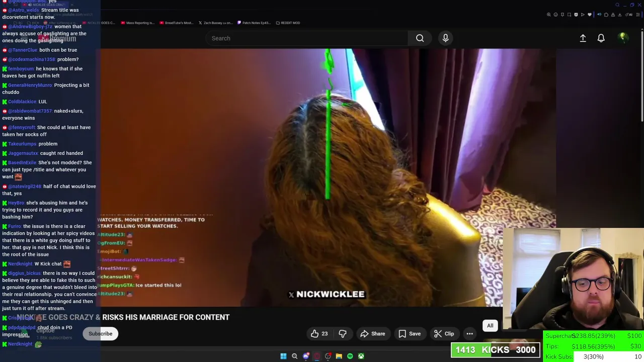
Task: Click username @TannerClue in chat
Action: 23,50
